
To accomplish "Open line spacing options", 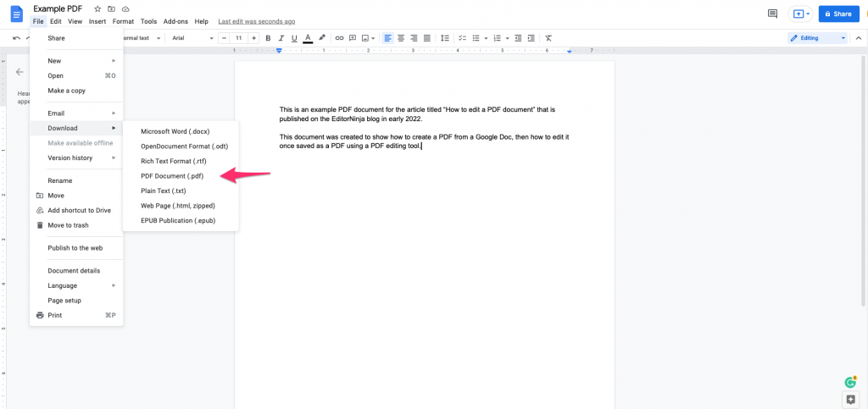I will [x=444, y=38].
